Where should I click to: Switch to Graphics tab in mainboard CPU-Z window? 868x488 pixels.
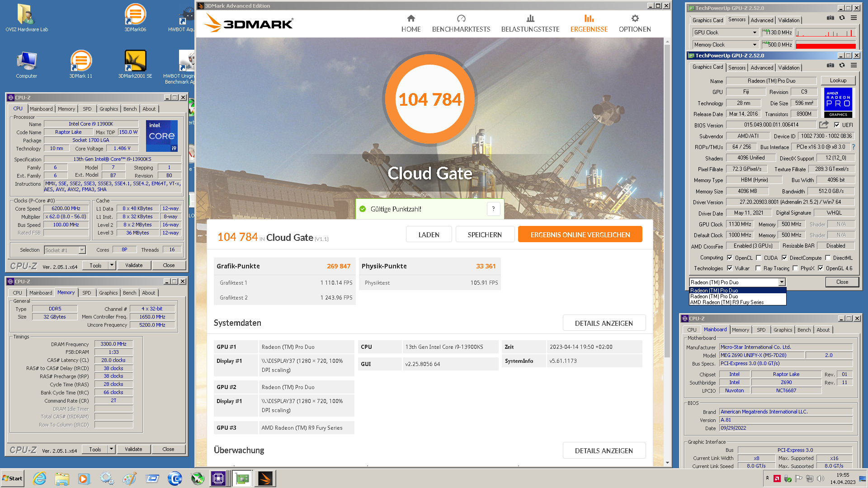(783, 330)
